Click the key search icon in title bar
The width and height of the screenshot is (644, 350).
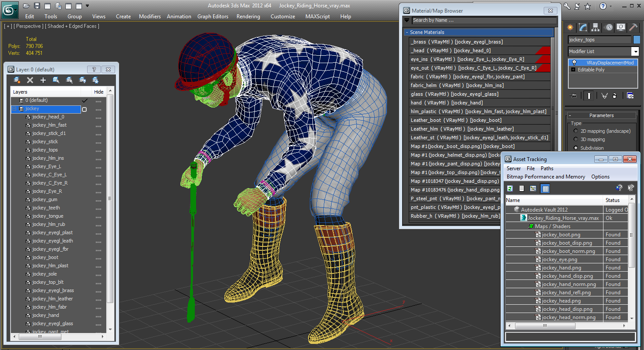[567, 6]
